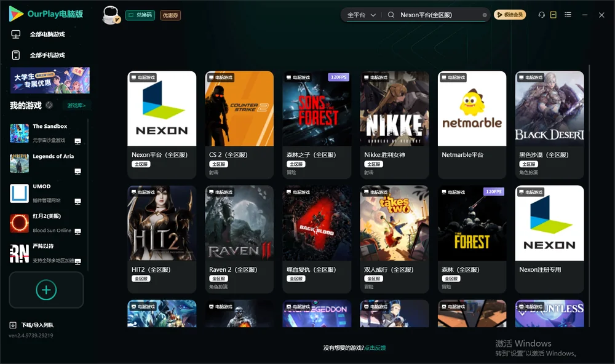The image size is (615, 364).
Task: Open the 游戏库> link
Action: 76,106
